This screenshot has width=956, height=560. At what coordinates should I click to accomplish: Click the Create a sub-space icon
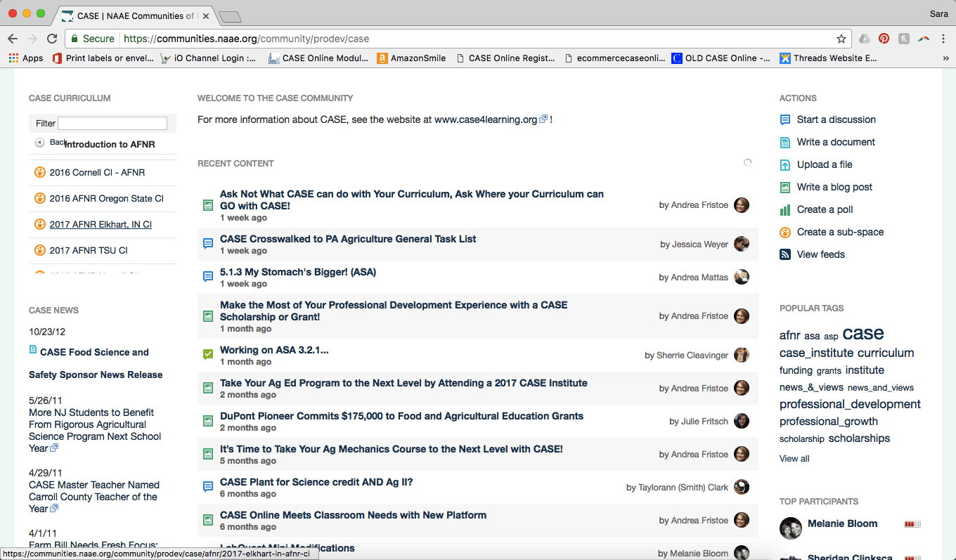[785, 233]
